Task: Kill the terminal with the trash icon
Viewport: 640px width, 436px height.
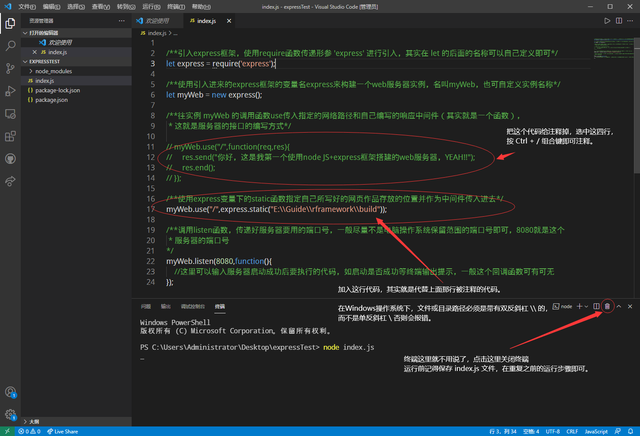Action: pos(607,306)
